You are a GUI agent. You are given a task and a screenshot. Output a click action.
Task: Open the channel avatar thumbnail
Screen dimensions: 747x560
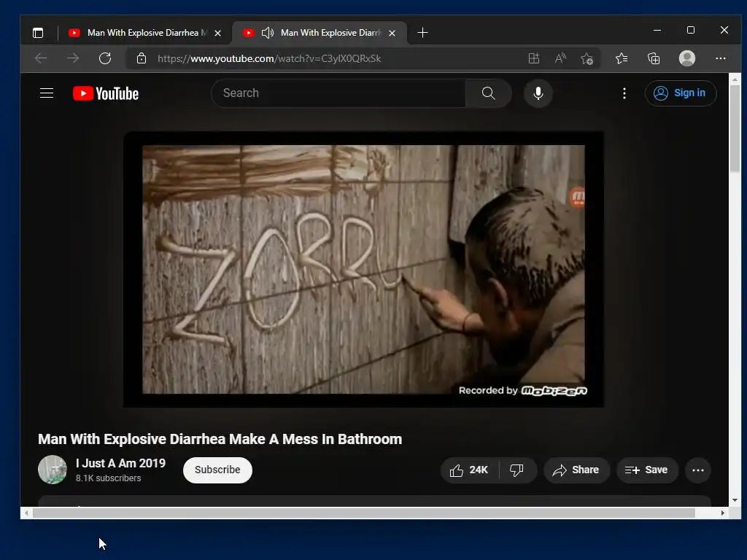pyautogui.click(x=53, y=470)
